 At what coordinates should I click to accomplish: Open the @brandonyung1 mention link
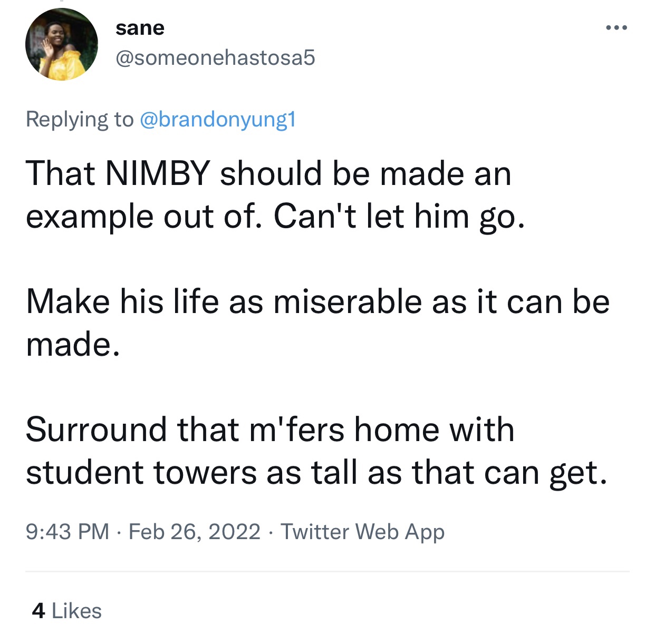pos(217,119)
